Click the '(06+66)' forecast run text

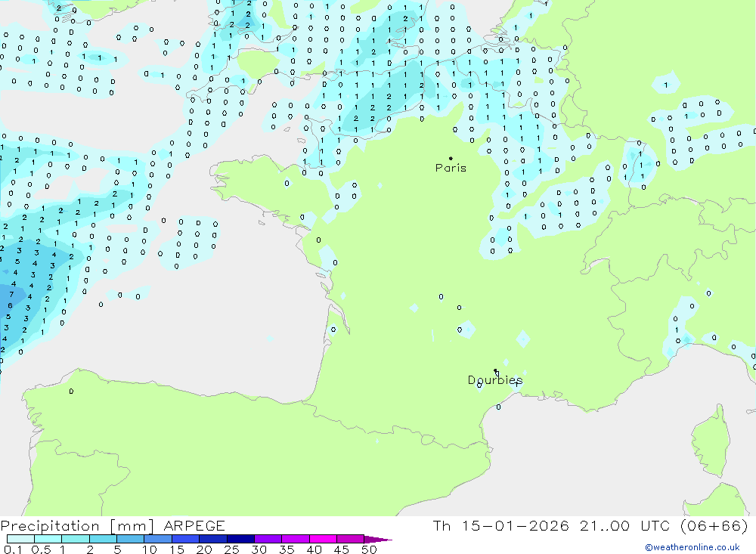(714, 525)
